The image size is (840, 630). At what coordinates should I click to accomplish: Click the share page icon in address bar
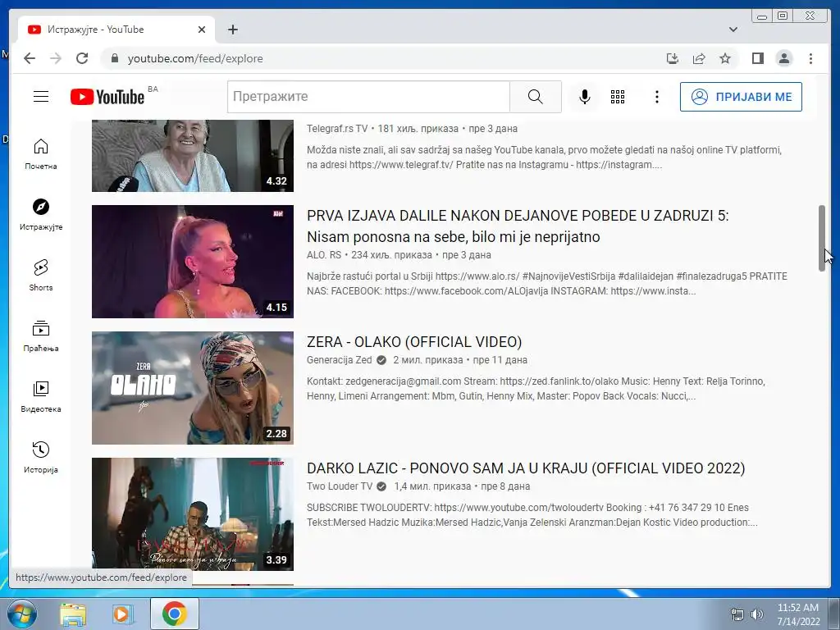(699, 58)
